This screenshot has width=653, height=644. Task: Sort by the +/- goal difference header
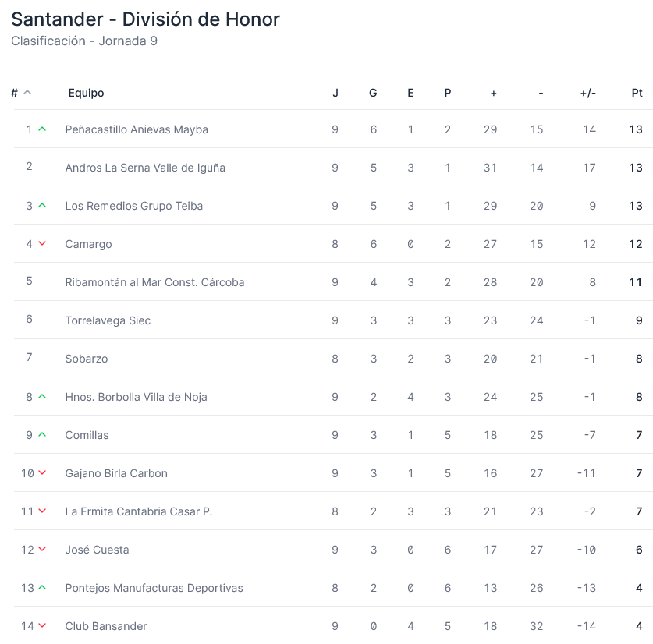(x=587, y=93)
